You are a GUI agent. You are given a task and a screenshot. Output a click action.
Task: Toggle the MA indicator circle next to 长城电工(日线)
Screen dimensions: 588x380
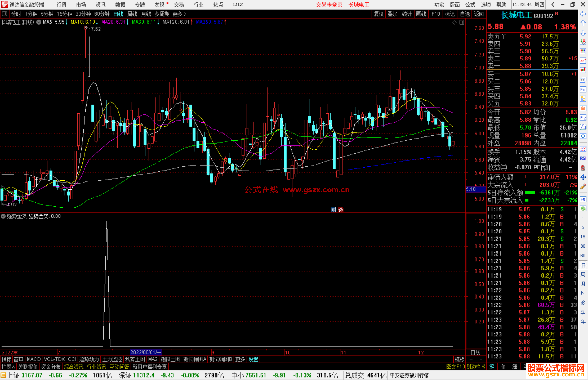click(39, 22)
